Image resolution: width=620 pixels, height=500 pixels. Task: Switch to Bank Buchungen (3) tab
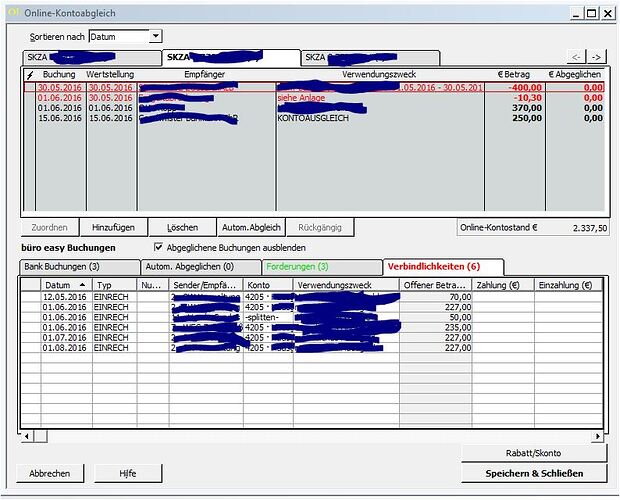pyautogui.click(x=80, y=267)
